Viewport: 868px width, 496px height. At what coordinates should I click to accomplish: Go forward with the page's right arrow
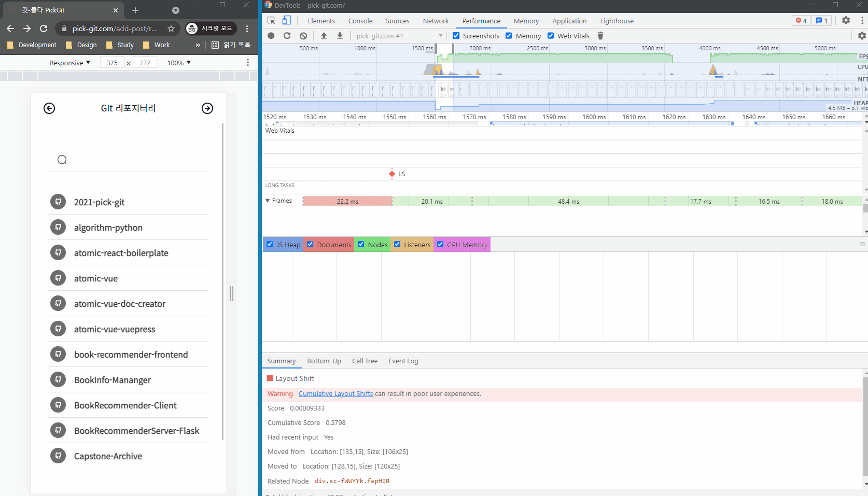[207, 108]
